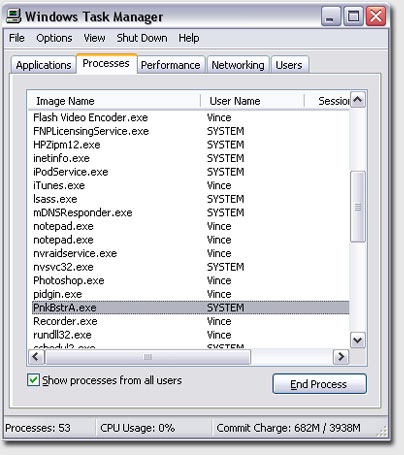Viewport: 404px width, 455px height.
Task: Click the vertical scrollbar down arrow
Action: pos(358,340)
